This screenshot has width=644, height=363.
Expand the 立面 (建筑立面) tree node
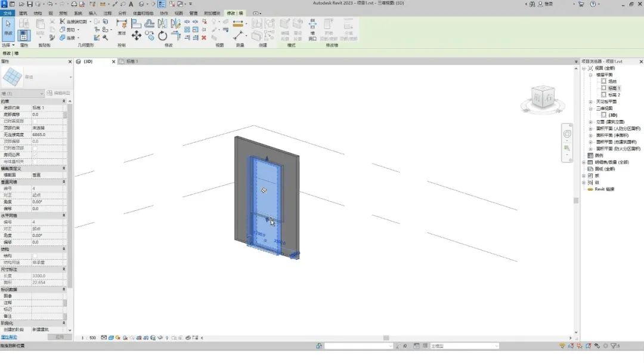coord(590,122)
